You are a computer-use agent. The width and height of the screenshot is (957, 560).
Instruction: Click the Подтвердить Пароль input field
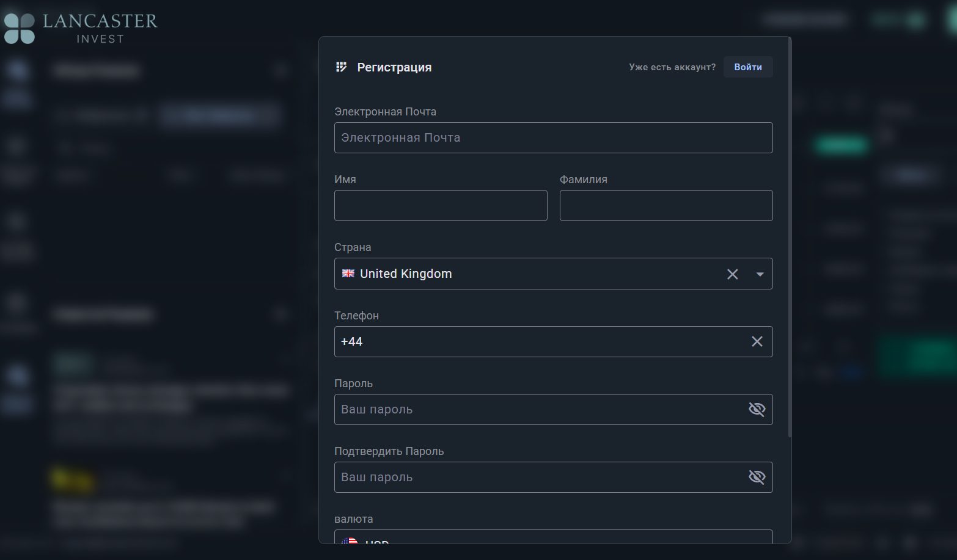pos(538,477)
